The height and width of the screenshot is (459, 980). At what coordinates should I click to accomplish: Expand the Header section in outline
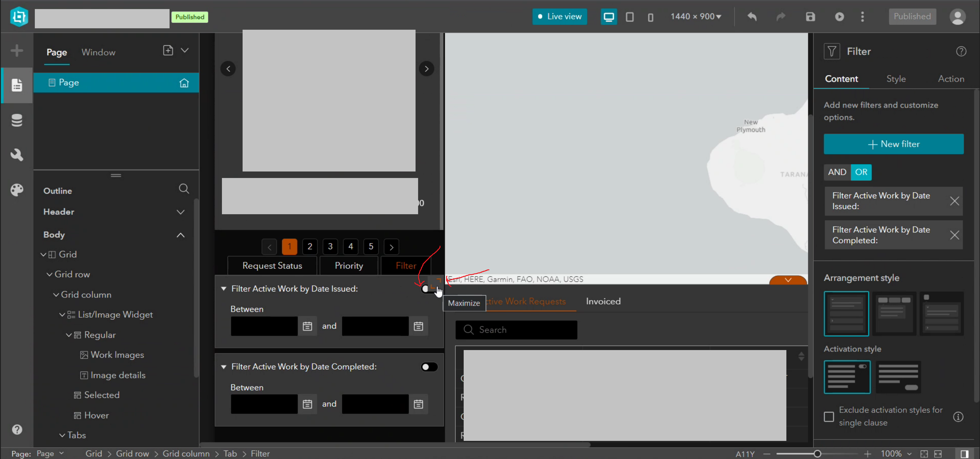pos(181,212)
